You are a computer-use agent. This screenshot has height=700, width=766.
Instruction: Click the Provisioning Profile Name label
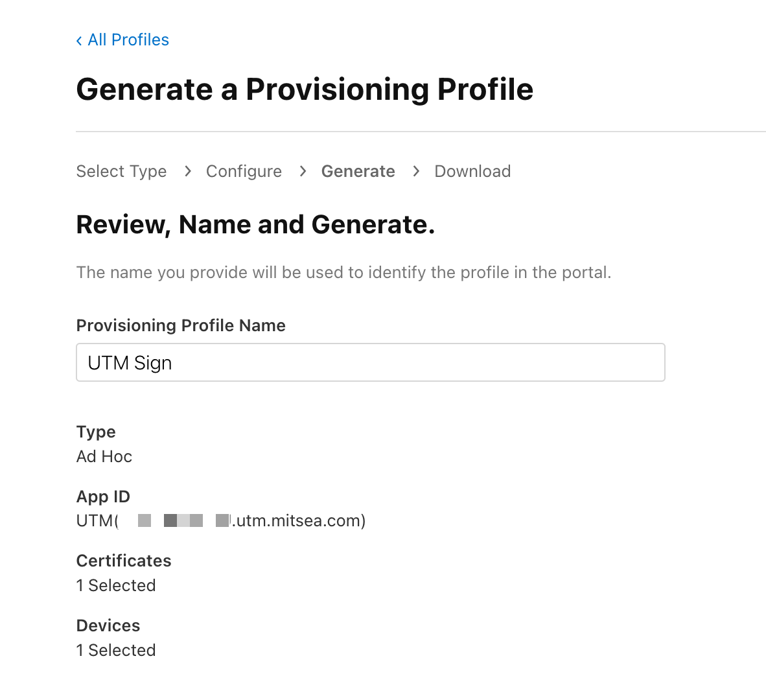(x=181, y=325)
